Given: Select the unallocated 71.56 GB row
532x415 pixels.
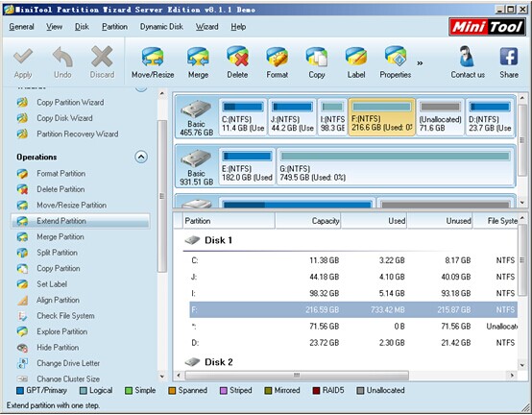Looking at the screenshot, I should tap(353, 327).
